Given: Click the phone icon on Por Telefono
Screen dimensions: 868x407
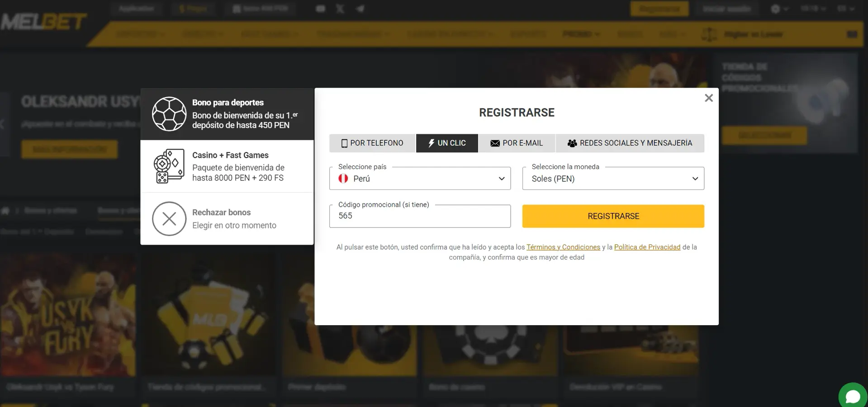Looking at the screenshot, I should click(344, 143).
